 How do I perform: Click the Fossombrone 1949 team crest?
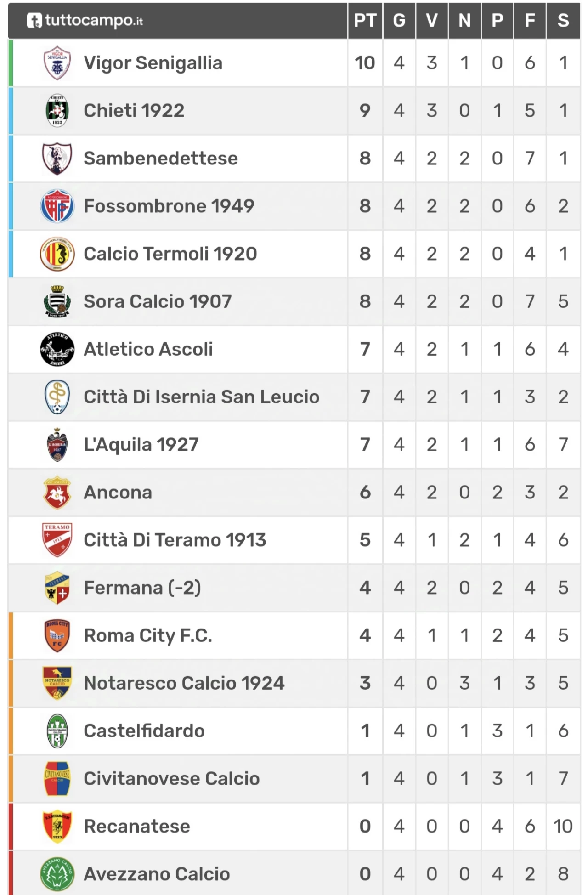click(x=57, y=206)
